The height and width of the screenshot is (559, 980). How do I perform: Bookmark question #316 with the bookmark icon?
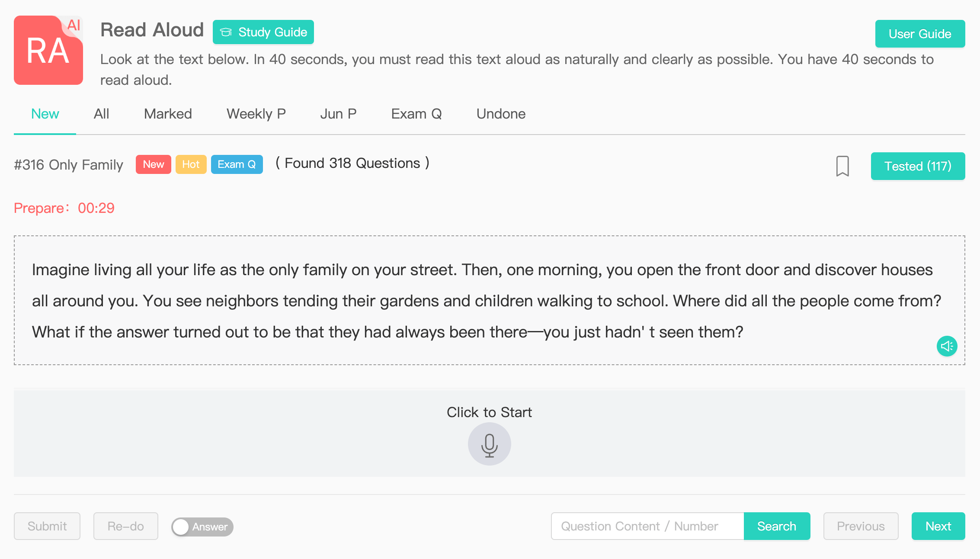pos(842,166)
